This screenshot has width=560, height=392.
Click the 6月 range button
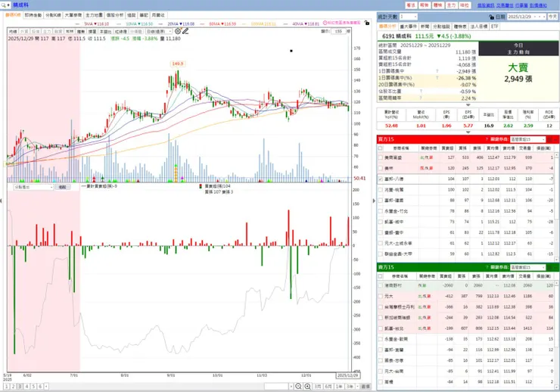point(328,386)
